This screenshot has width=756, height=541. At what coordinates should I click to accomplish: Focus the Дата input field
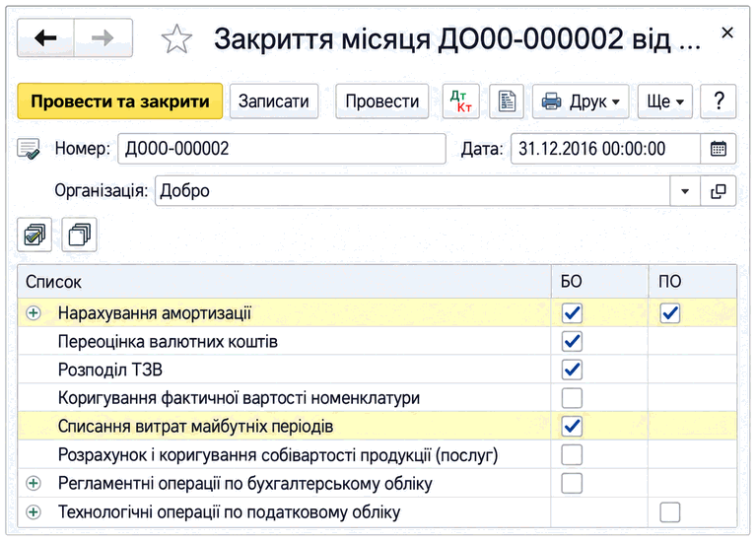point(605,149)
